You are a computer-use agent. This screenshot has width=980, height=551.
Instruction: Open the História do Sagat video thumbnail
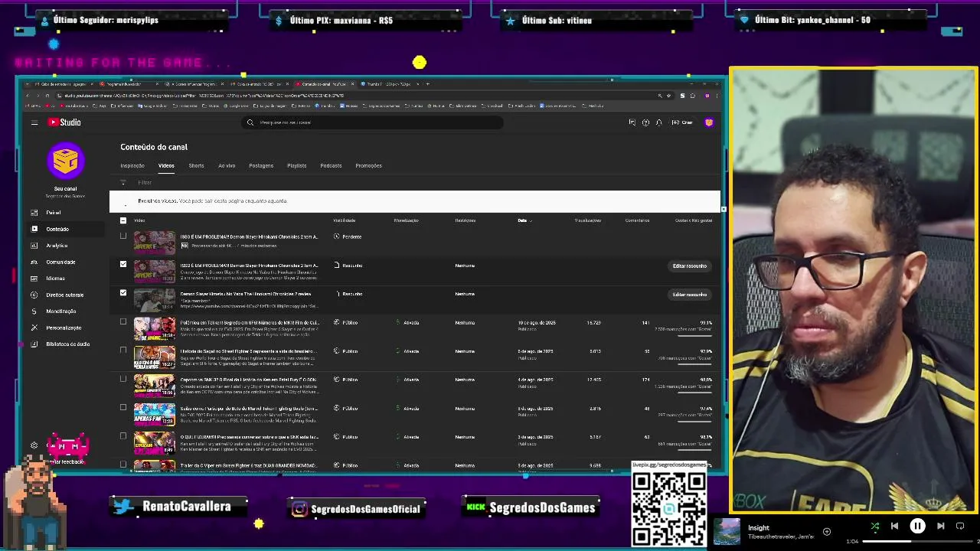[155, 357]
